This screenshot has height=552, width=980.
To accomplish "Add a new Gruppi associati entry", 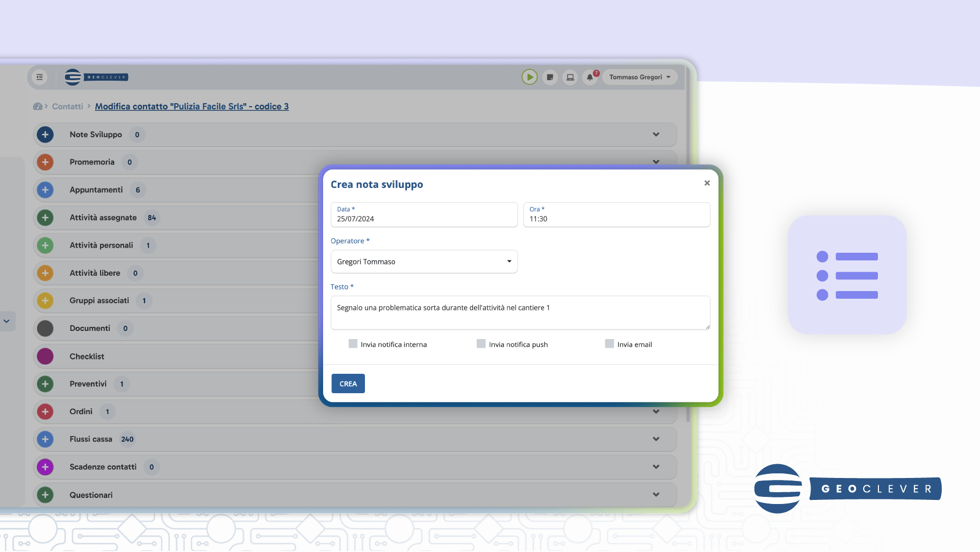I will [x=45, y=301].
